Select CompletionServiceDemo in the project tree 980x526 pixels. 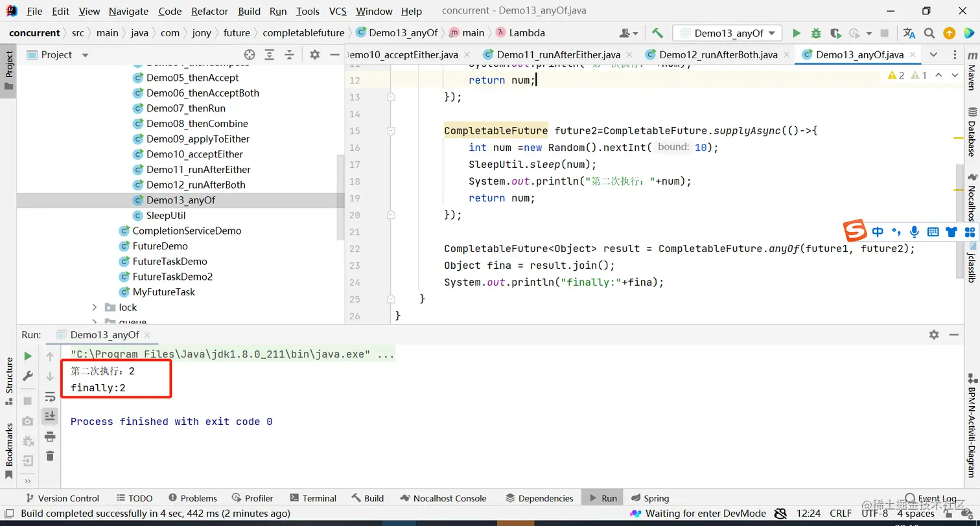point(187,231)
